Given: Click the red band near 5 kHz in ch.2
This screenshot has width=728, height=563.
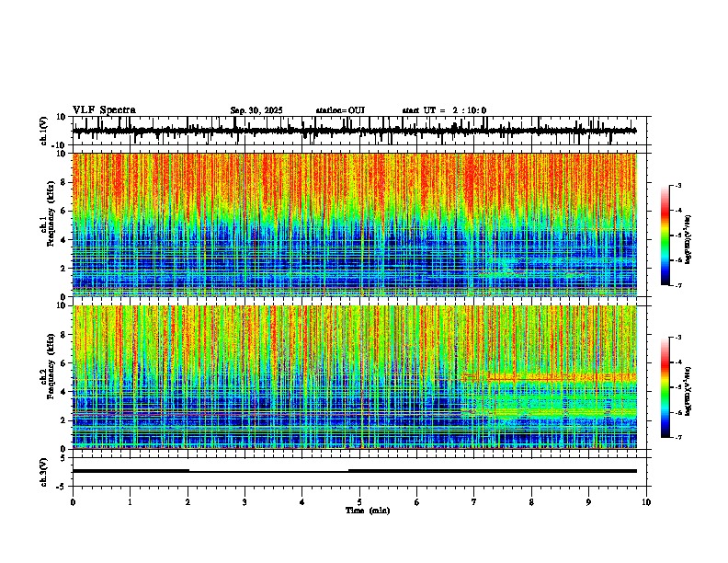Looking at the screenshot, I should click(551, 378).
